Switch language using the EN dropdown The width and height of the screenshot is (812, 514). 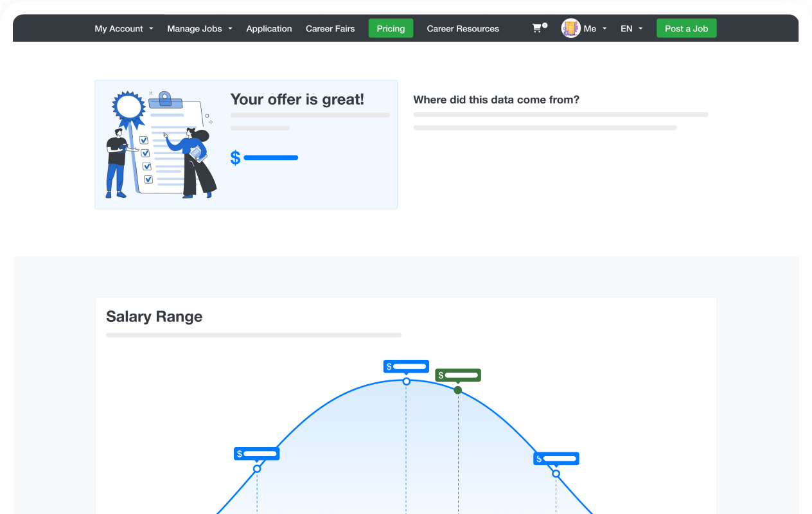(631, 28)
